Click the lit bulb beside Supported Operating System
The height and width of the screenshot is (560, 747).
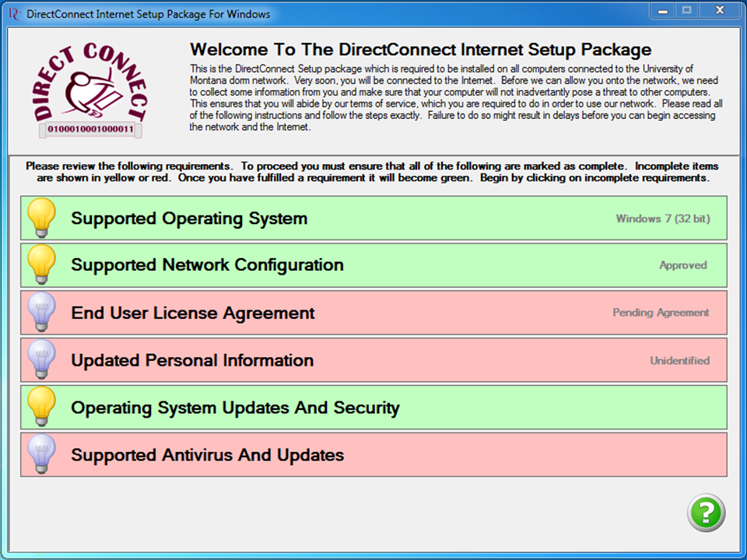pyautogui.click(x=41, y=218)
